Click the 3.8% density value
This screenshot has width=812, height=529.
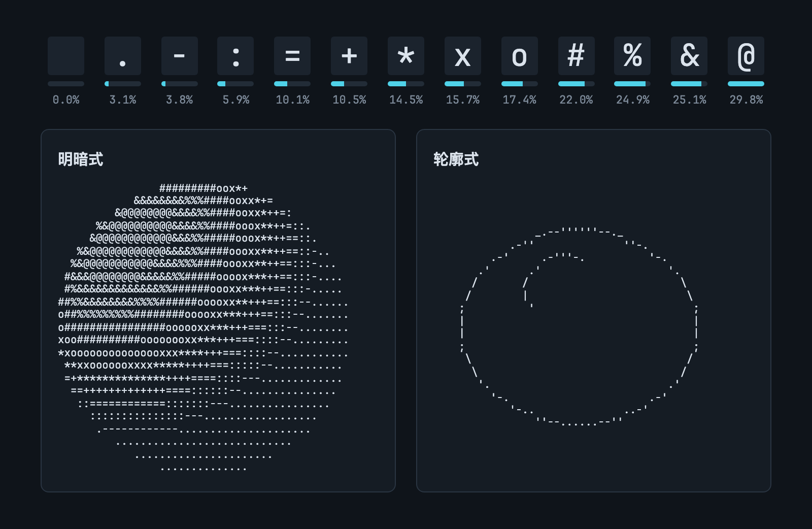pos(180,100)
